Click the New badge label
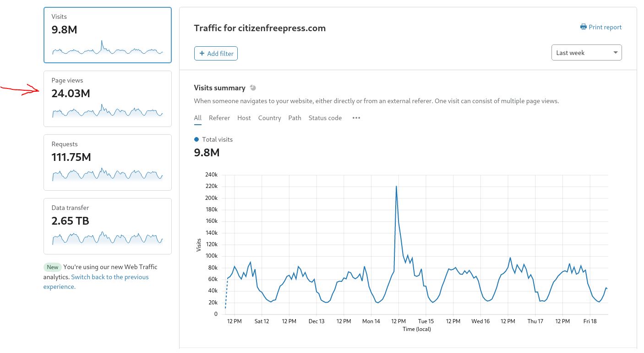The image size is (644, 353). point(53,267)
